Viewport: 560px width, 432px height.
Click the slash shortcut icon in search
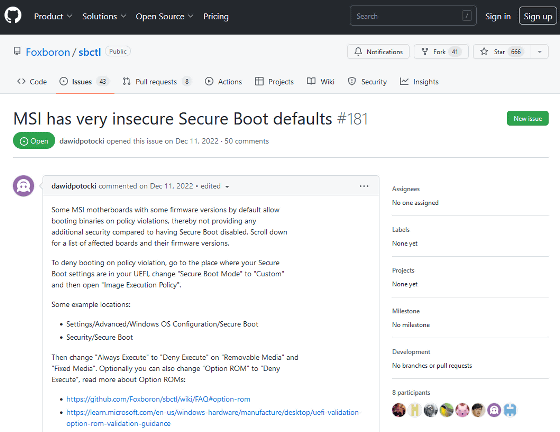pyautogui.click(x=466, y=16)
